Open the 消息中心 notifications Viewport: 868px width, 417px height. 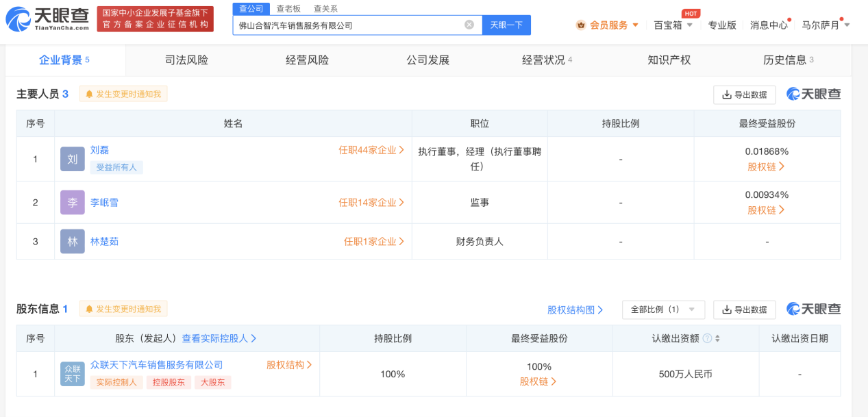pyautogui.click(x=769, y=25)
